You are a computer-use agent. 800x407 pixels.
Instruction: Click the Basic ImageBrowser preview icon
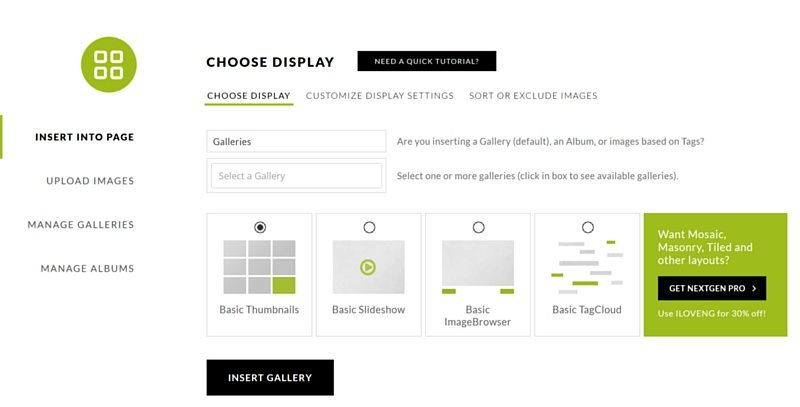pyautogui.click(x=478, y=267)
